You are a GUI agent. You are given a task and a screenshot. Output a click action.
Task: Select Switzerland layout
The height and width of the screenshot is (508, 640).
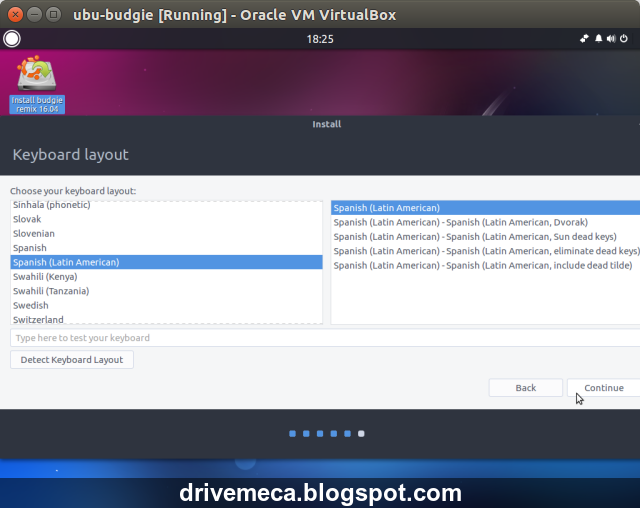[167, 319]
